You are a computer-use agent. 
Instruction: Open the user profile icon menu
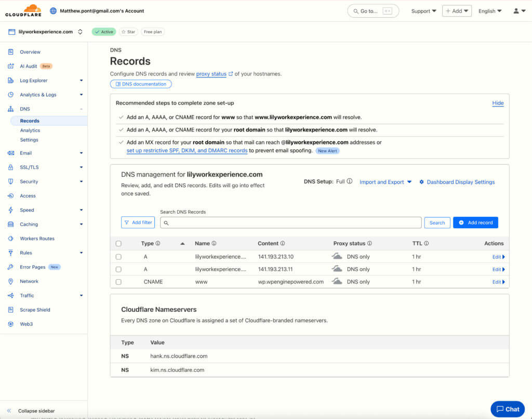point(519,11)
